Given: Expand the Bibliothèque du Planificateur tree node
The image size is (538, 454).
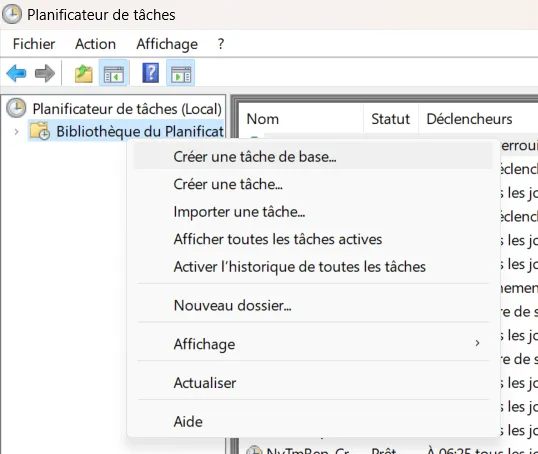Looking at the screenshot, I should tap(16, 131).
